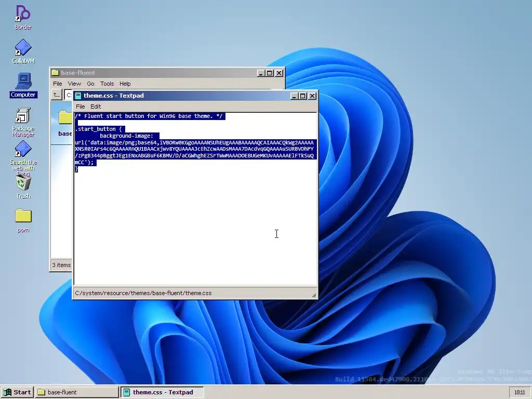The width and height of the screenshot is (532, 399).
Task: Click the Start button
Action: coord(17,392)
